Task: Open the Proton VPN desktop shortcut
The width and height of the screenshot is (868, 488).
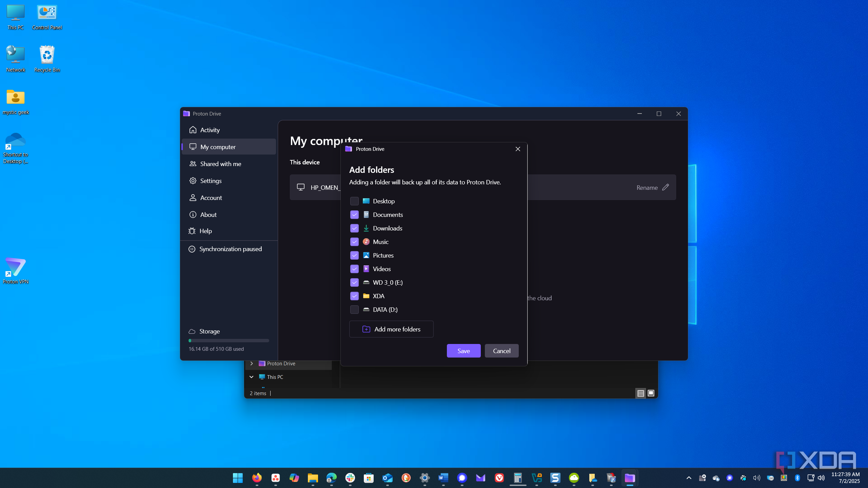Action: pos(16,270)
